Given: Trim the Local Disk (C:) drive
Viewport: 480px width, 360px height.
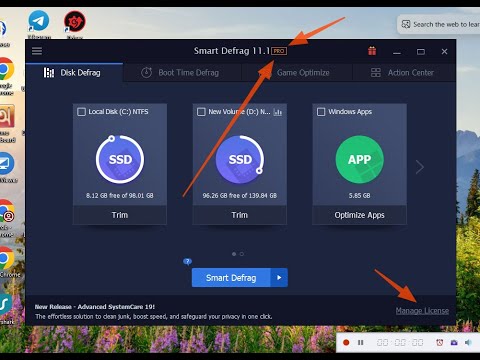Looking at the screenshot, I should [120, 215].
